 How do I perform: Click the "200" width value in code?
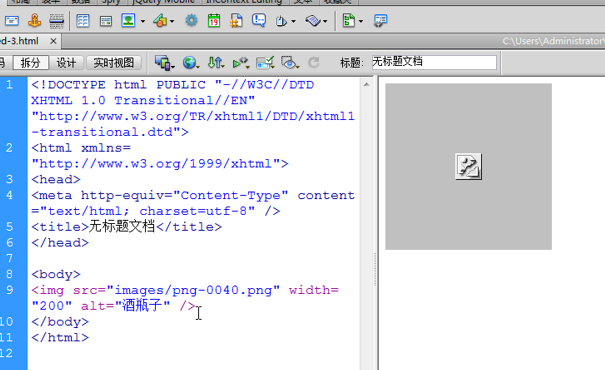point(52,306)
